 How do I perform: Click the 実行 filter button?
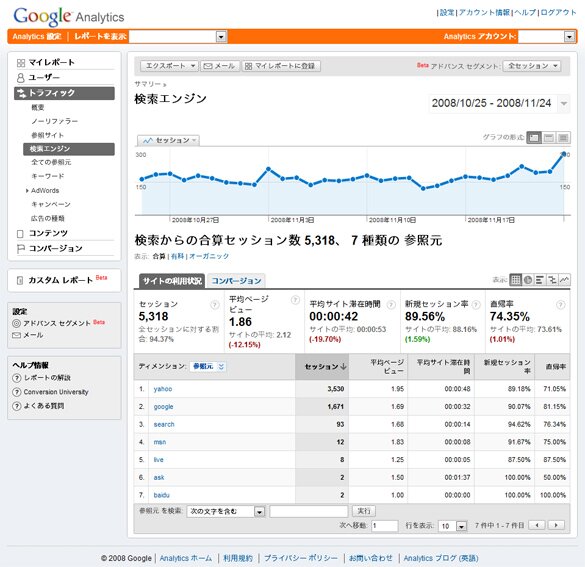pos(364,511)
